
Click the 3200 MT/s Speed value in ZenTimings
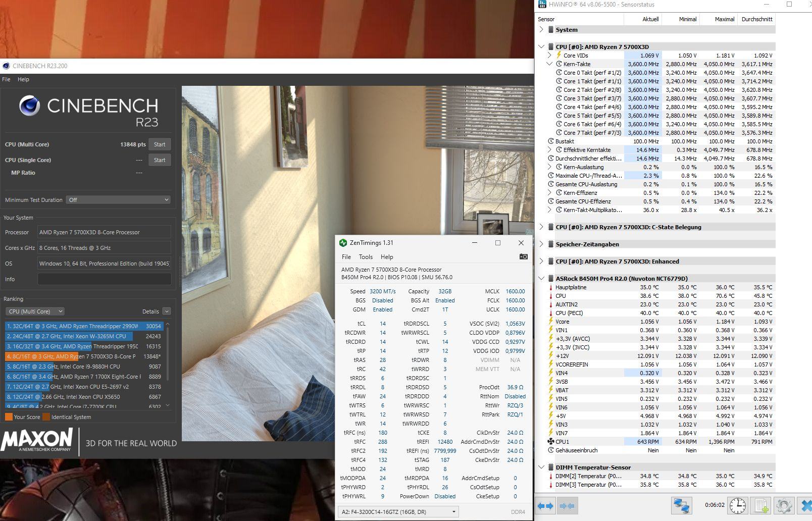[383, 291]
